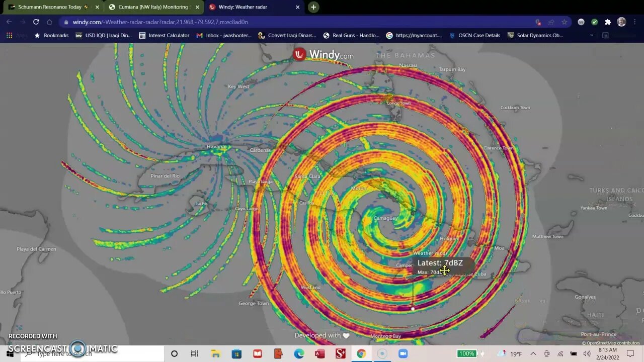Close the Schumann Resonance Today tab
This screenshot has height=362, width=644.
pos(97,7)
